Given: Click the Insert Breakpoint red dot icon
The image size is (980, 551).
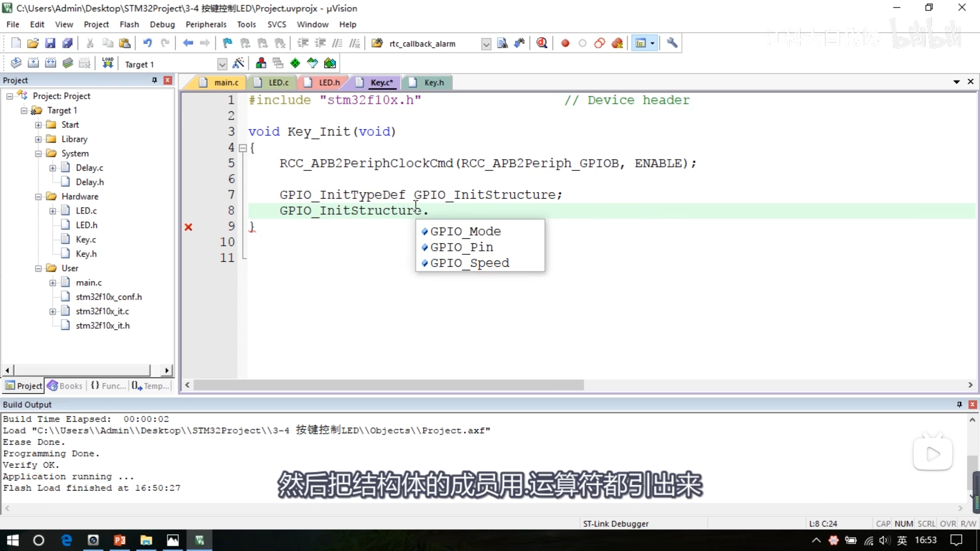Looking at the screenshot, I should click(x=565, y=43).
